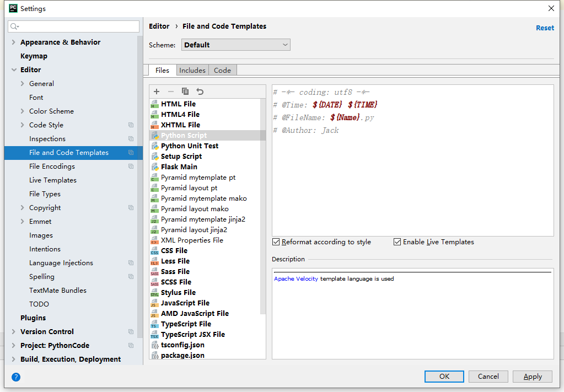Image resolution: width=564 pixels, height=392 pixels.
Task: Click the Stylus File icon
Action: pyautogui.click(x=155, y=293)
